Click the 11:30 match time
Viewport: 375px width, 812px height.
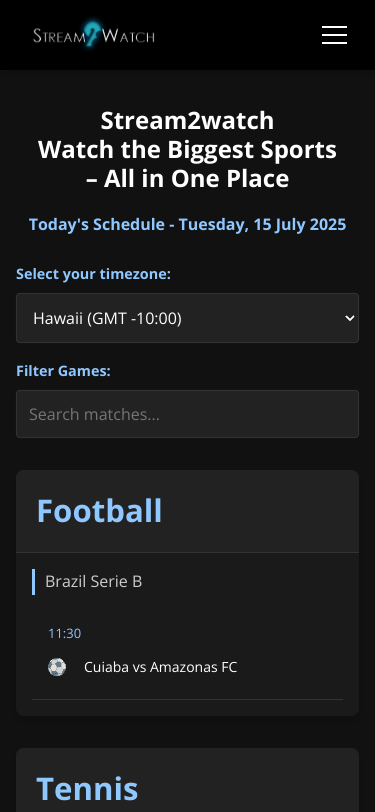click(65, 633)
